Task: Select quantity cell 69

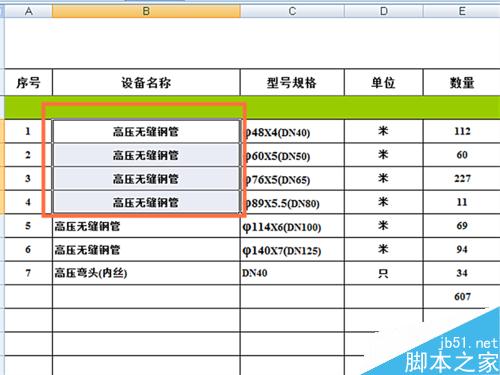Action: pyautogui.click(x=462, y=226)
